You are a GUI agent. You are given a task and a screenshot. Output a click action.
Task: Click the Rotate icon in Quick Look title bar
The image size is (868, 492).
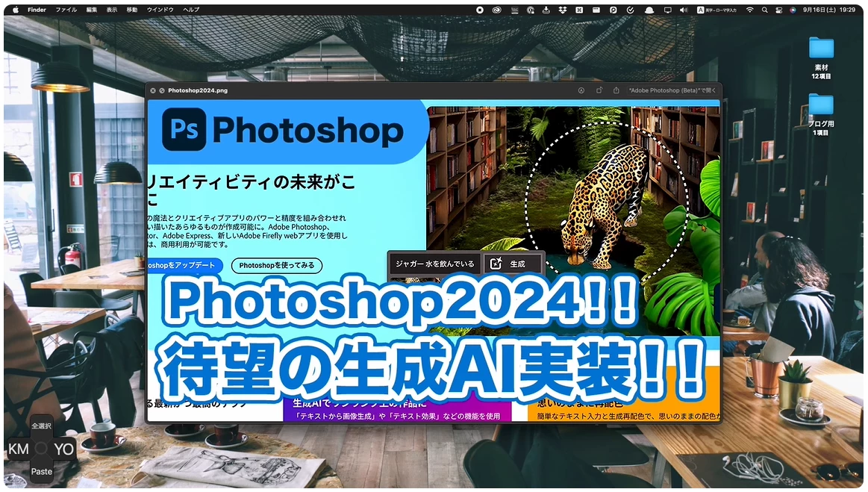(x=599, y=90)
